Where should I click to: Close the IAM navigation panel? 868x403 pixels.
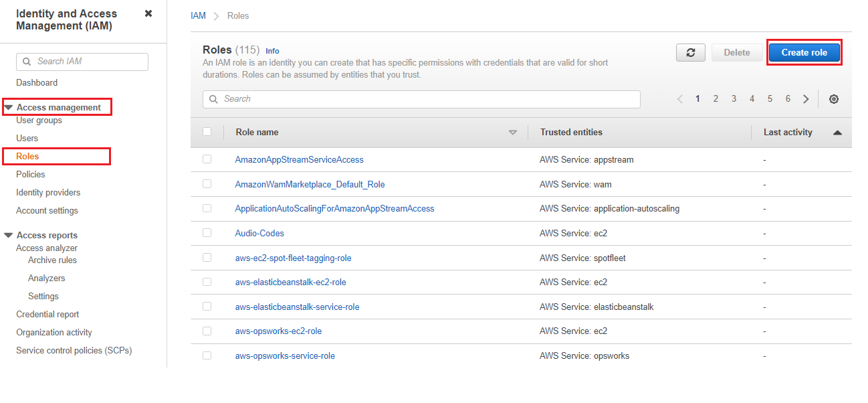tap(148, 13)
